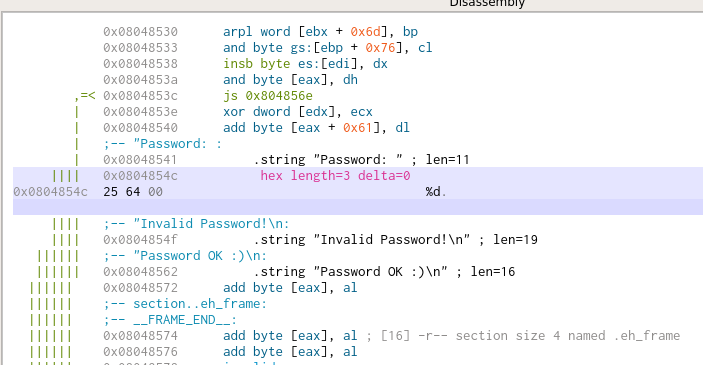Click the hex length=3 delta=0 entry
Screen dimensions: 703x365
click(x=335, y=176)
